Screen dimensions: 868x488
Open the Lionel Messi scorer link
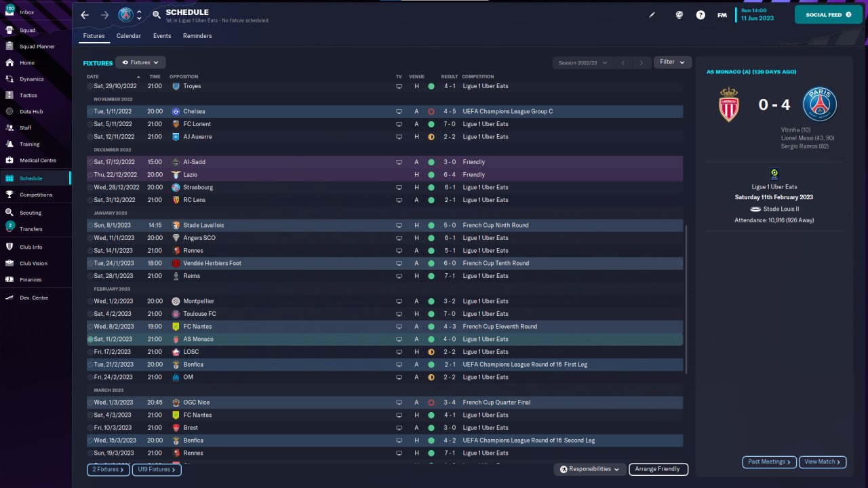[808, 138]
